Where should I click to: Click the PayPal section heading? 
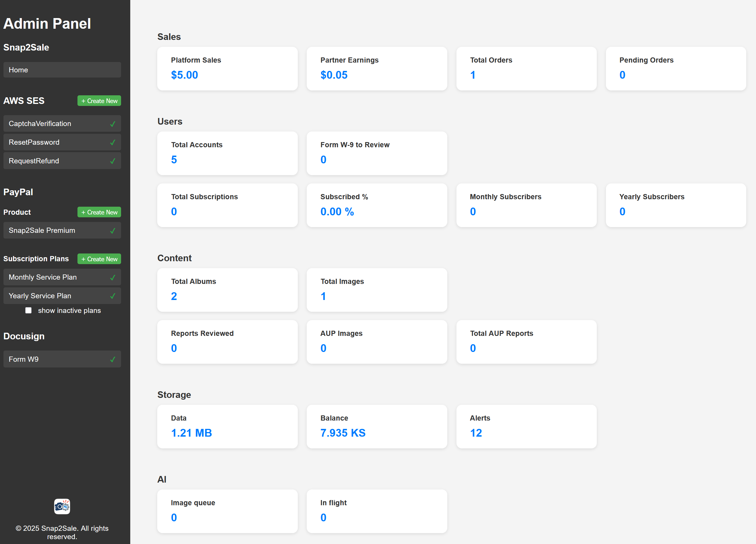click(18, 192)
